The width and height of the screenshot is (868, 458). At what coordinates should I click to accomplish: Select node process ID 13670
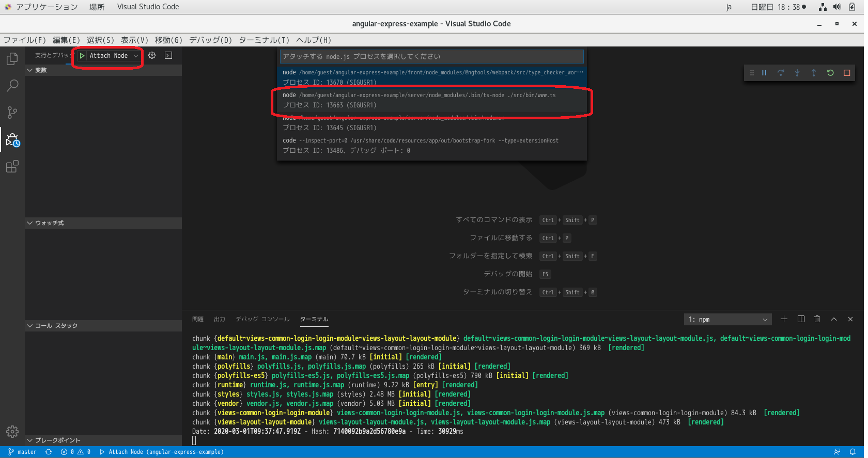click(432, 77)
